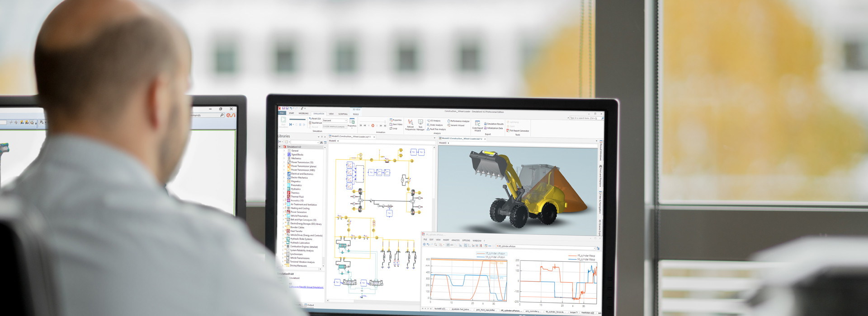Screen dimensions: 868x316
Task: Open the result window OPTIONS menu
Action: point(466,241)
